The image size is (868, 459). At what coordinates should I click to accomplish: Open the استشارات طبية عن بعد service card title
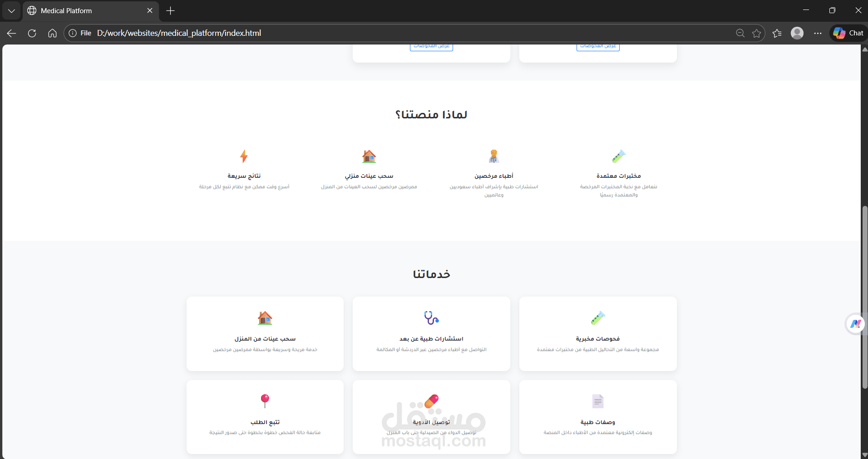tap(431, 339)
